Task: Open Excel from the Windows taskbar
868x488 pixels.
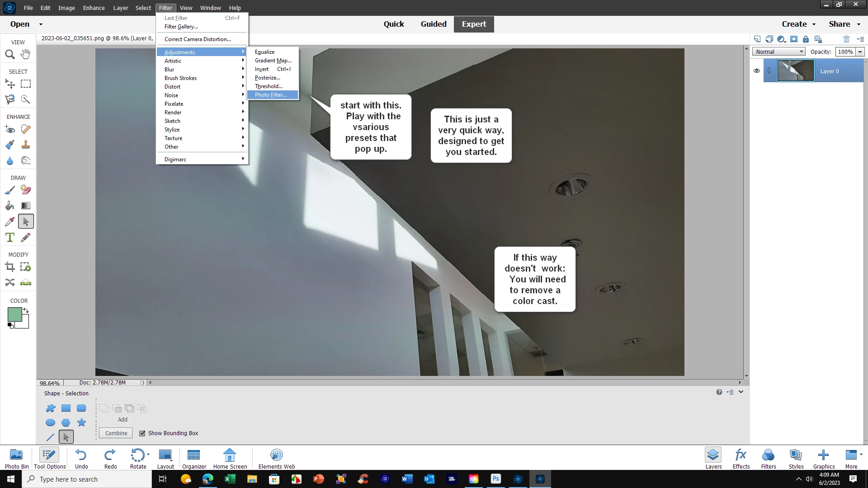Action: click(230, 479)
